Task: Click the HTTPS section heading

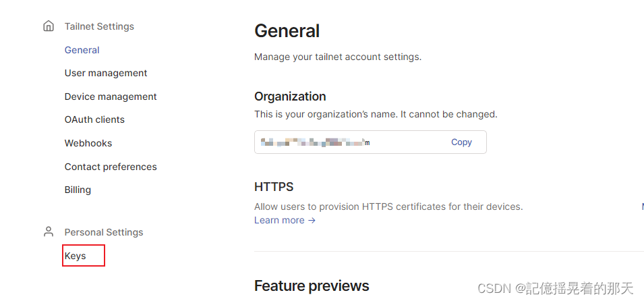Action: 274,187
